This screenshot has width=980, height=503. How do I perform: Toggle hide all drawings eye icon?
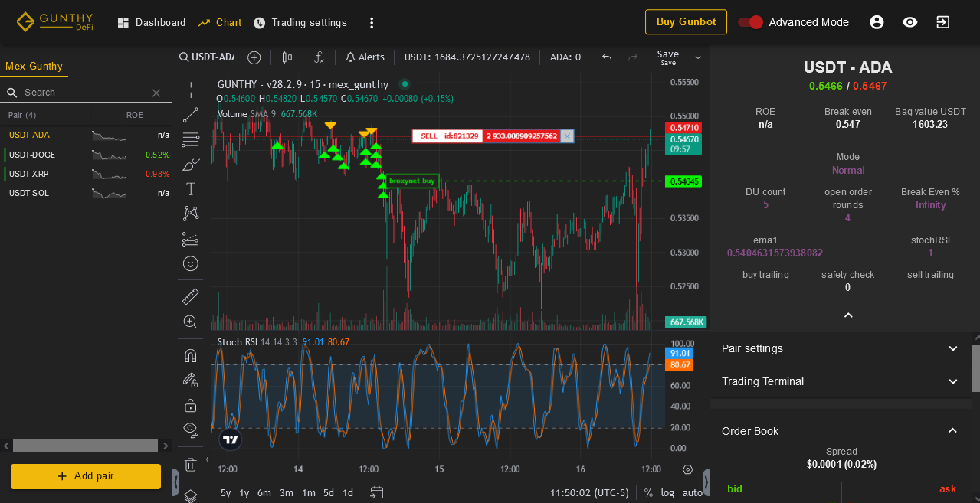click(x=191, y=429)
